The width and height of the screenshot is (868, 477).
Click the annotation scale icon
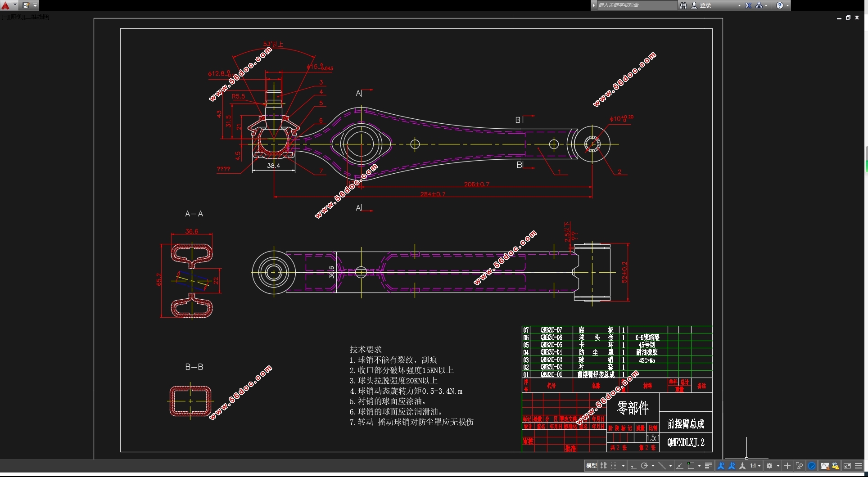click(x=742, y=466)
